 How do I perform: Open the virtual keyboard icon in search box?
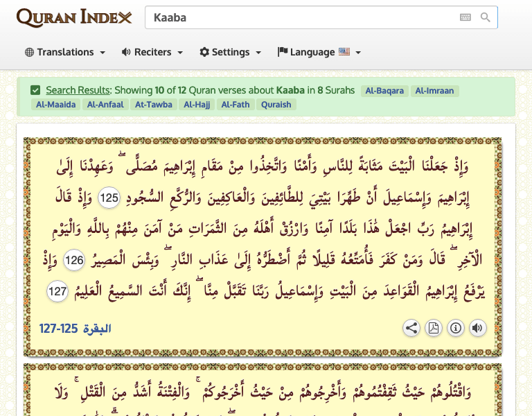coord(465,17)
